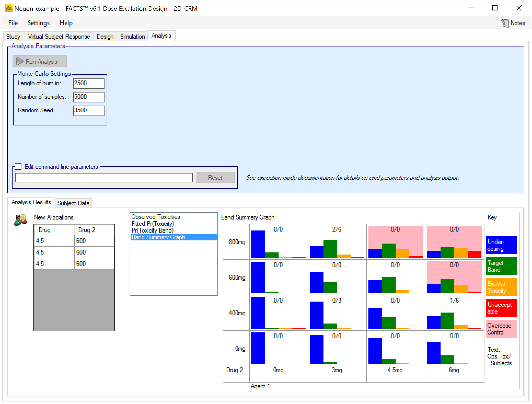Open the File menu
The width and height of the screenshot is (532, 404).
coord(13,23)
